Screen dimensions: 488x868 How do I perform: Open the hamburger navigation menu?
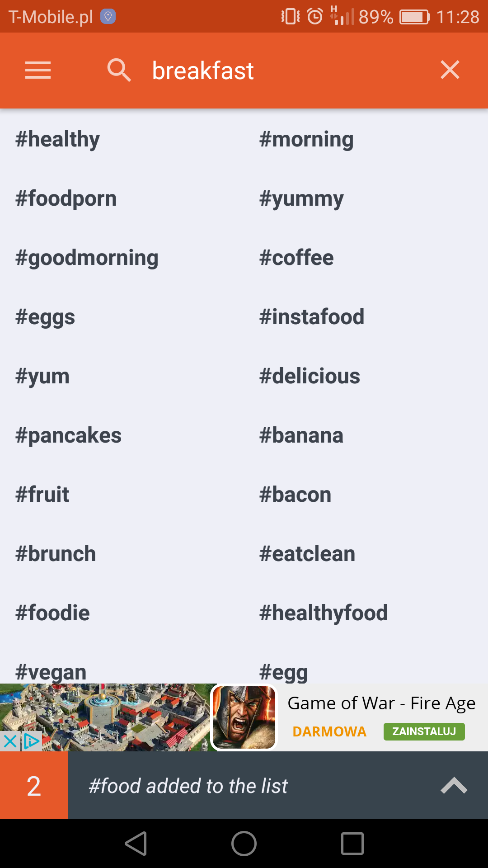point(38,71)
